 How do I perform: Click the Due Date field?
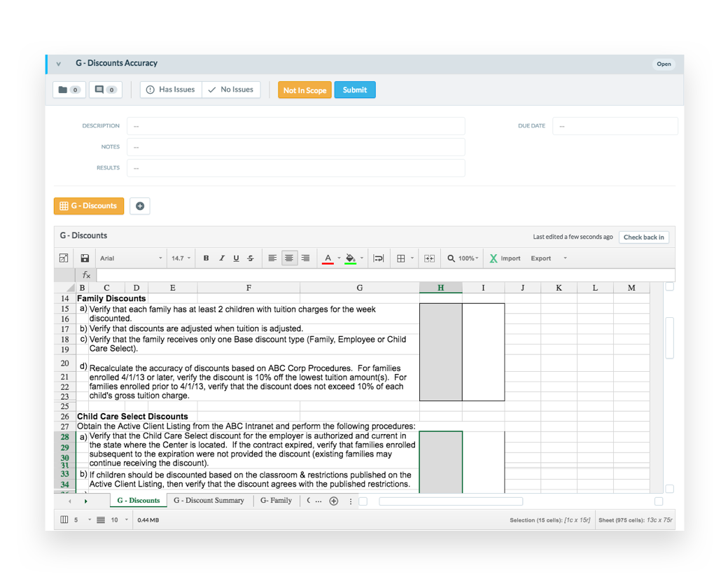(x=615, y=126)
